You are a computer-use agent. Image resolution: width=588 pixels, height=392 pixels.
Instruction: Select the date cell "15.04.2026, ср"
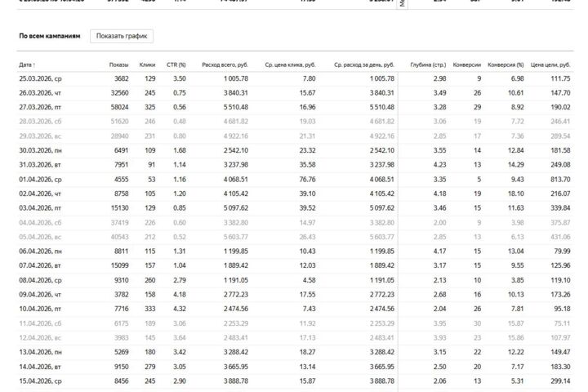[40, 381]
